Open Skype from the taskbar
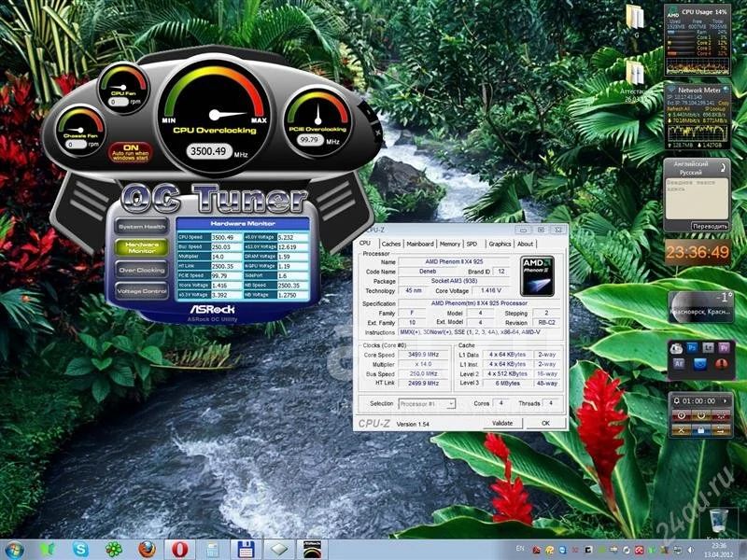747x560 pixels. coord(80,550)
